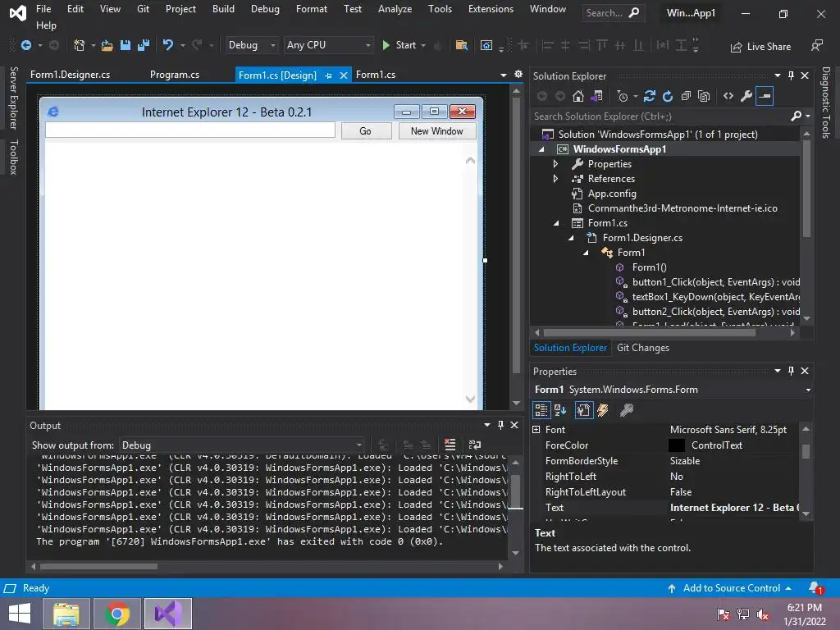Switch to the Form1.cs code tab
The height and width of the screenshot is (630, 840).
coord(376,75)
